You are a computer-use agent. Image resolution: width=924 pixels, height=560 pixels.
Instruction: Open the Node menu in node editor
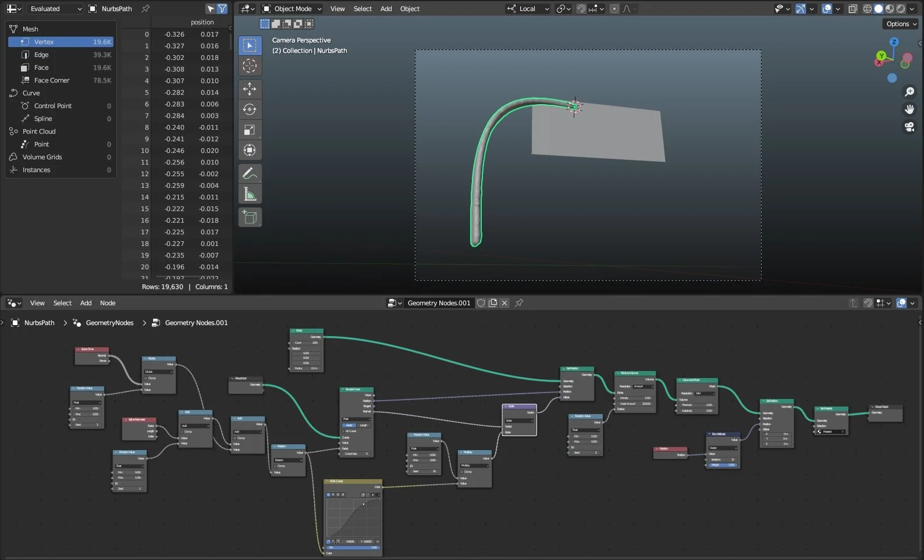[108, 303]
